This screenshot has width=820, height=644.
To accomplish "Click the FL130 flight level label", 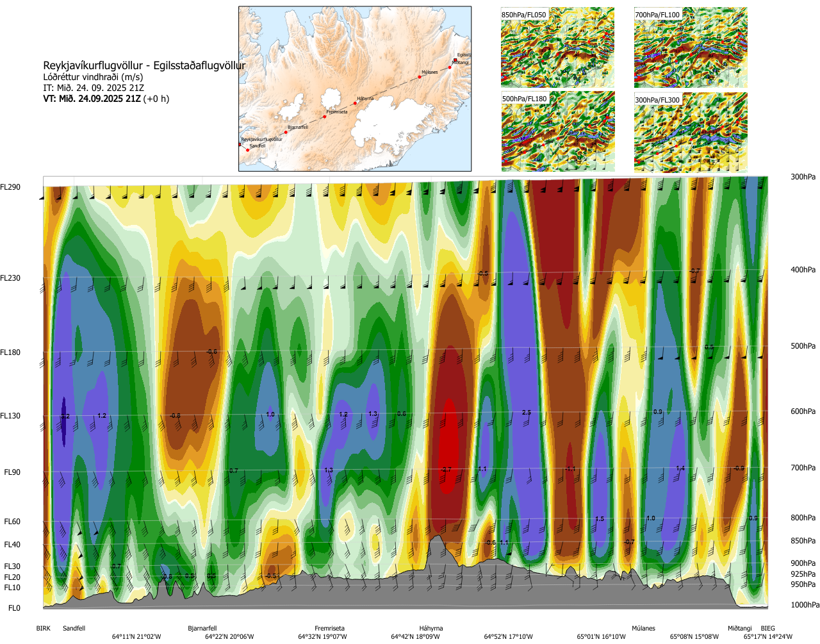I will pyautogui.click(x=10, y=416).
